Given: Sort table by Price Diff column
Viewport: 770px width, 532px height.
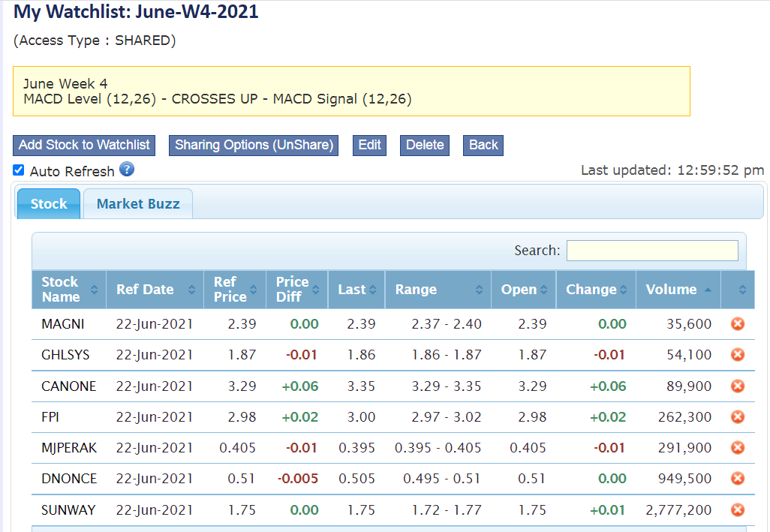Looking at the screenshot, I should [x=297, y=290].
